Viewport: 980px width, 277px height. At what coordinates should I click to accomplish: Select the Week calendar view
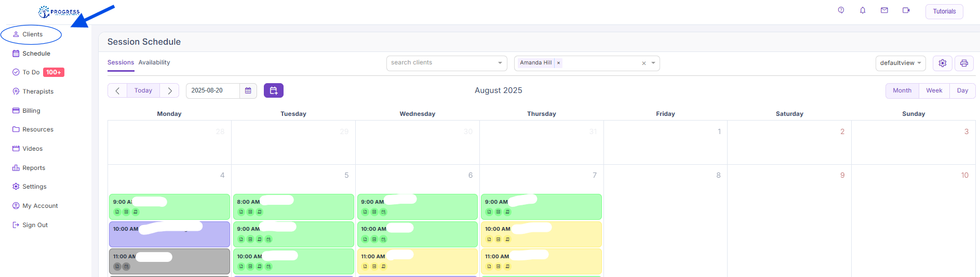coord(934,90)
